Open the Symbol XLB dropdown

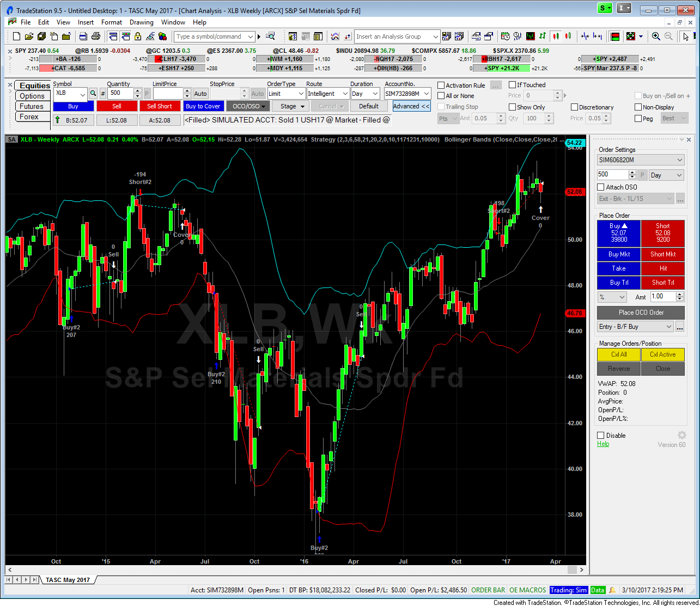tap(82, 94)
